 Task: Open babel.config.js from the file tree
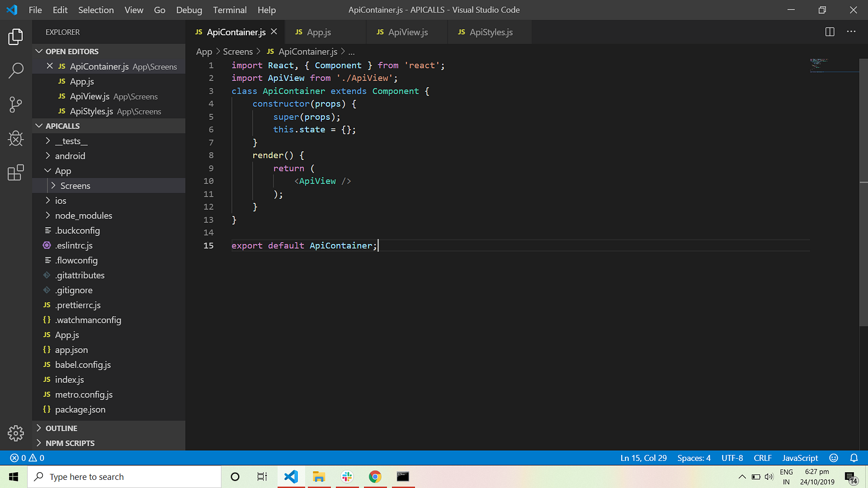(x=108, y=365)
